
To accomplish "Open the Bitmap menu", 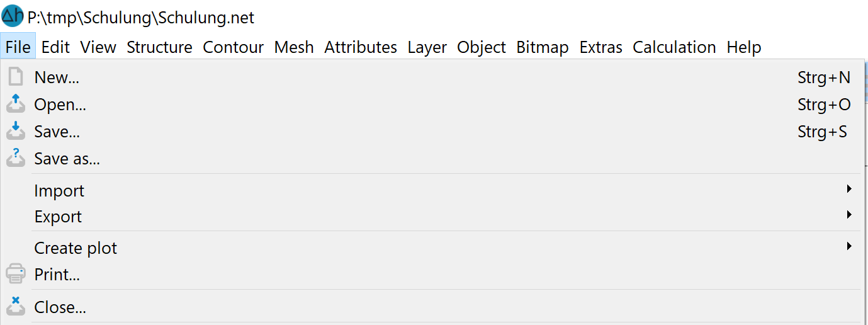I will tap(543, 47).
